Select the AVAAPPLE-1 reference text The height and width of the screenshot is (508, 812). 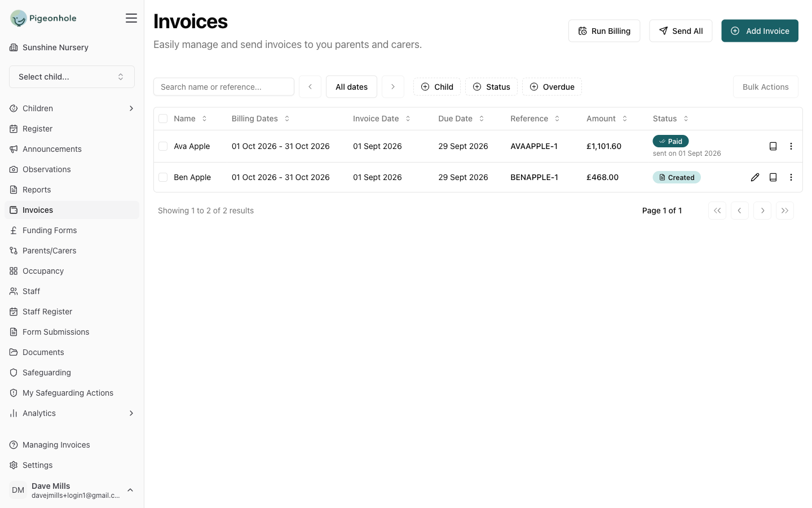(x=534, y=146)
